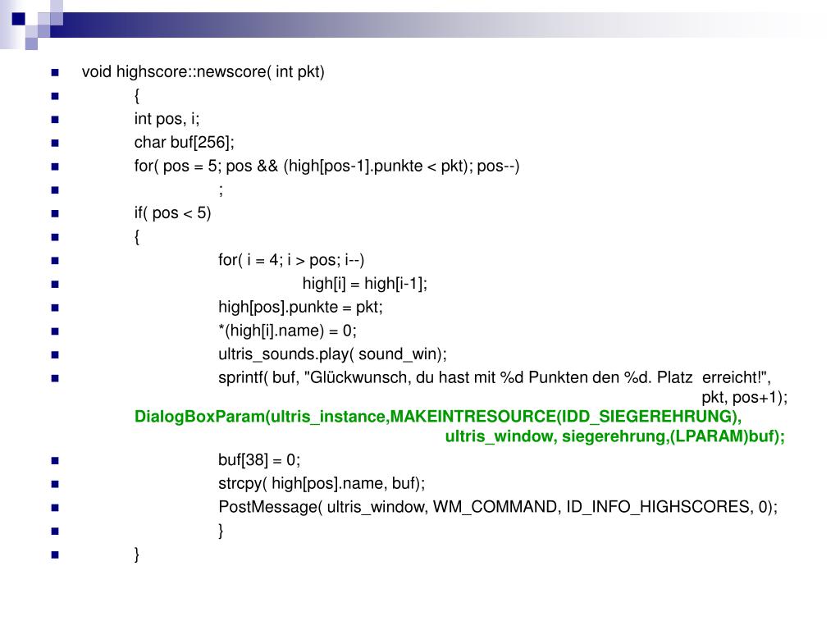This screenshot has height=630, width=840.
Task: Click the argument text "pkt, pos+1);"
Action: (x=745, y=398)
